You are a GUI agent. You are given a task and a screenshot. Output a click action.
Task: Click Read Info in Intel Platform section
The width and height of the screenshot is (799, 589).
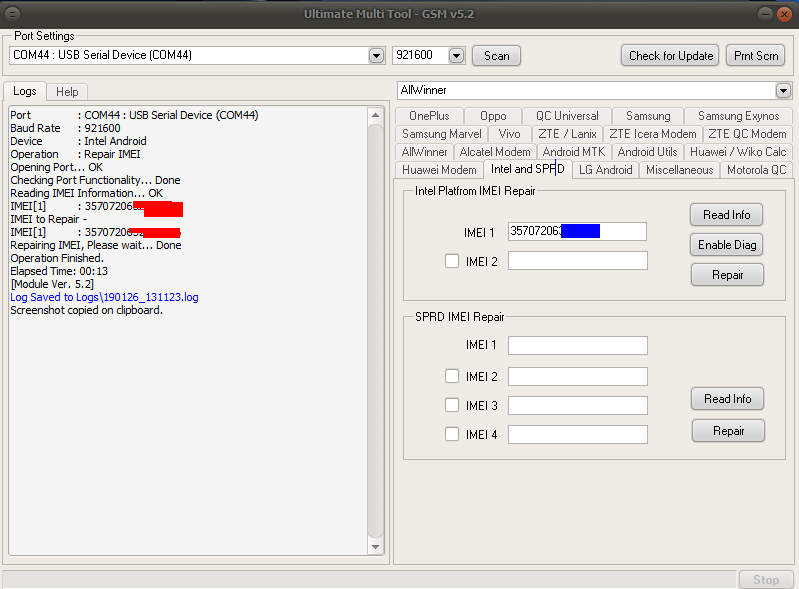pyautogui.click(x=727, y=215)
